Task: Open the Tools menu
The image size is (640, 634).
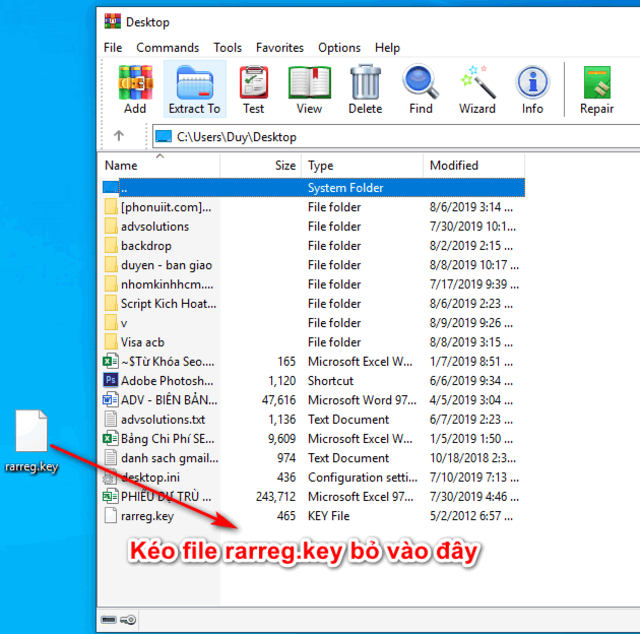Action: 228,48
